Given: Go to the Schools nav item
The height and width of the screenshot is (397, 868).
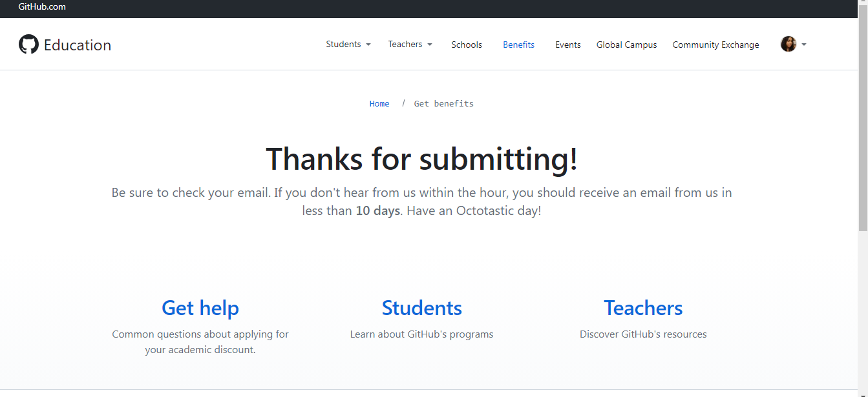Looking at the screenshot, I should [x=467, y=45].
